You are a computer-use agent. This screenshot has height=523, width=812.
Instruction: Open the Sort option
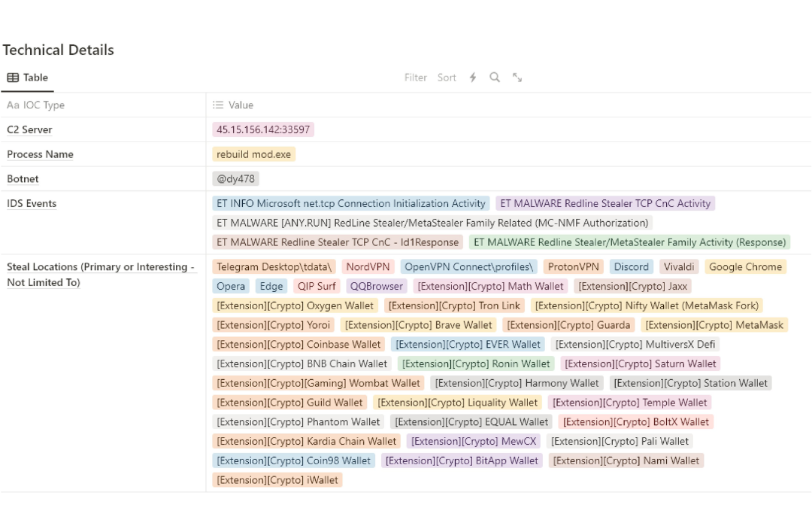[447, 78]
